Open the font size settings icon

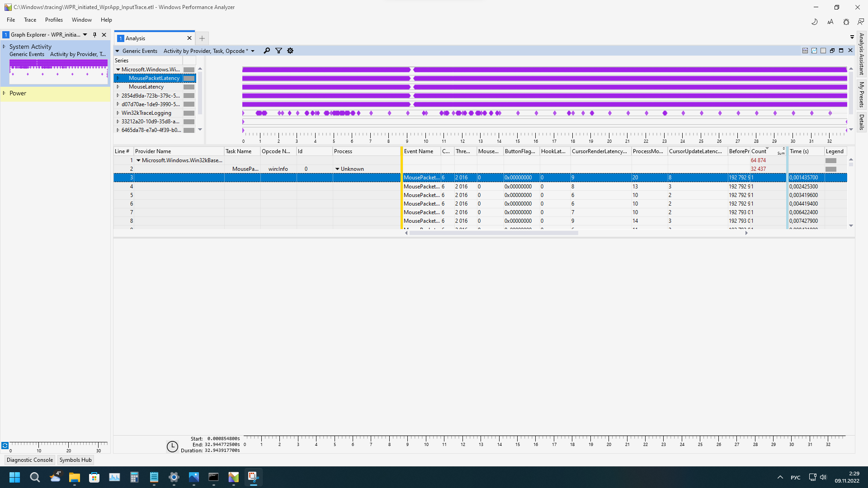tap(830, 22)
